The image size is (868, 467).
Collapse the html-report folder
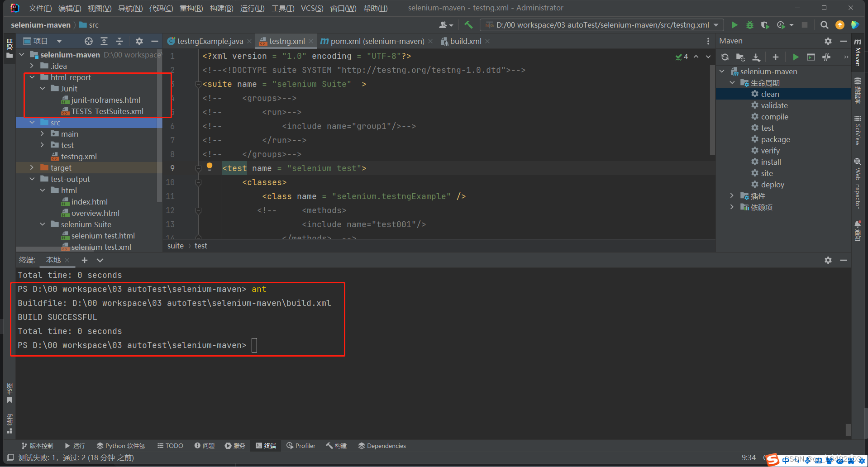[x=31, y=77]
